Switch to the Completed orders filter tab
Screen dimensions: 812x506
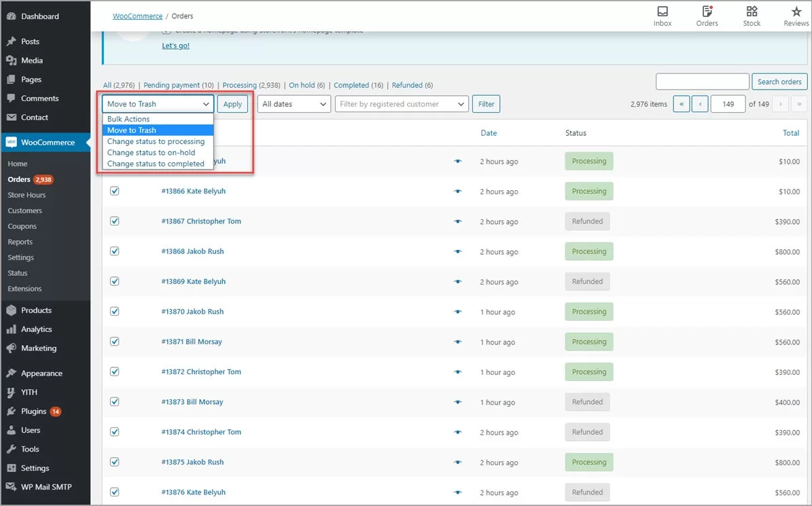tap(357, 85)
